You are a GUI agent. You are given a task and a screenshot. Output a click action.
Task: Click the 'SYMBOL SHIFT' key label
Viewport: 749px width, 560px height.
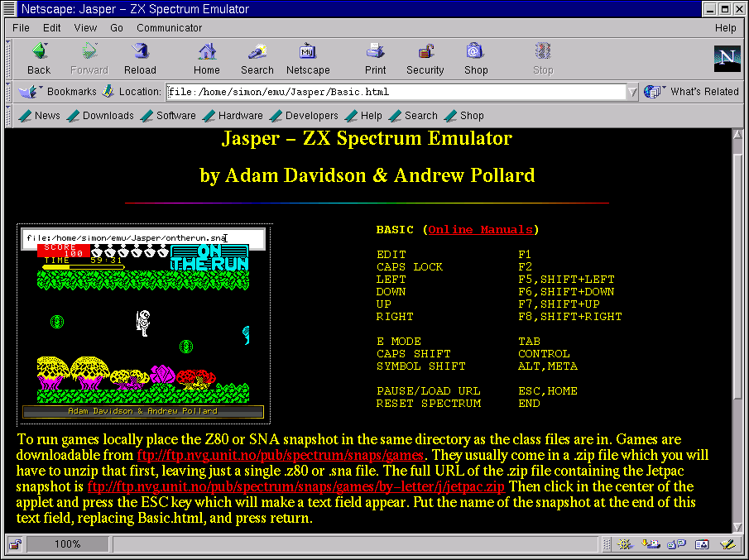click(420, 366)
